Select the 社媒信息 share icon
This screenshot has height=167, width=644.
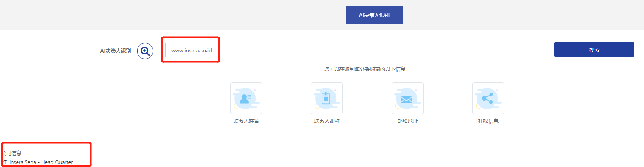pos(488,98)
